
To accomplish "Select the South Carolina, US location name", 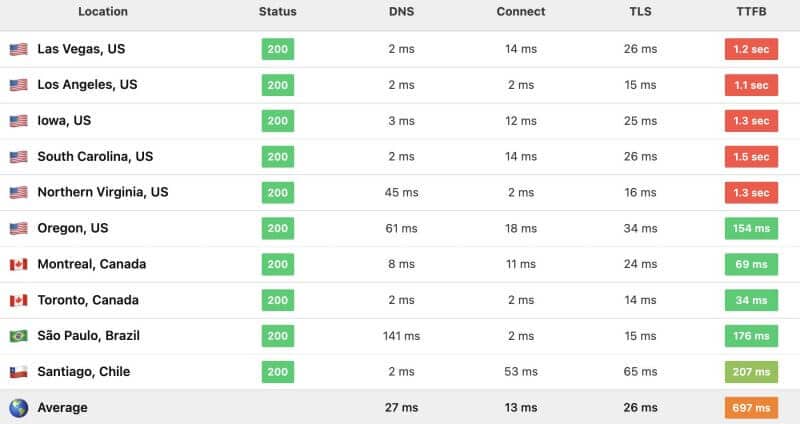I will 95,157.
